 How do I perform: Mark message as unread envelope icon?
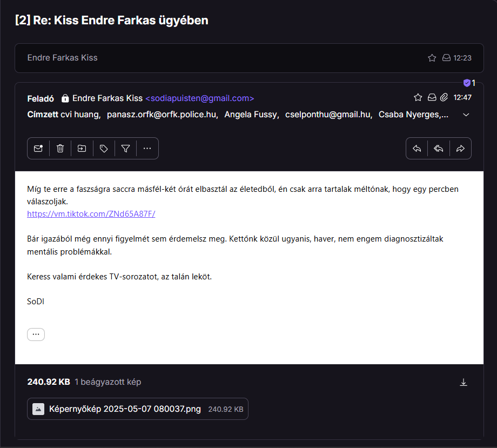click(38, 149)
